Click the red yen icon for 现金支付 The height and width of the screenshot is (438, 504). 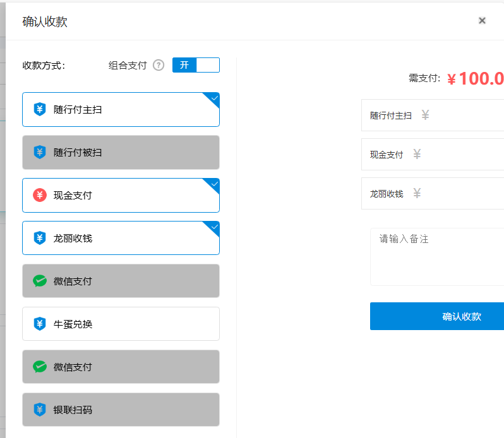tap(40, 196)
